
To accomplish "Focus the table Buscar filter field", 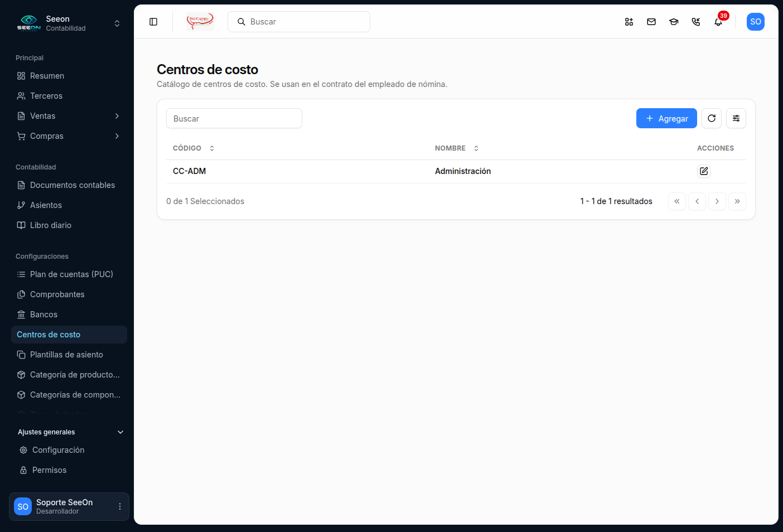I will pos(234,118).
